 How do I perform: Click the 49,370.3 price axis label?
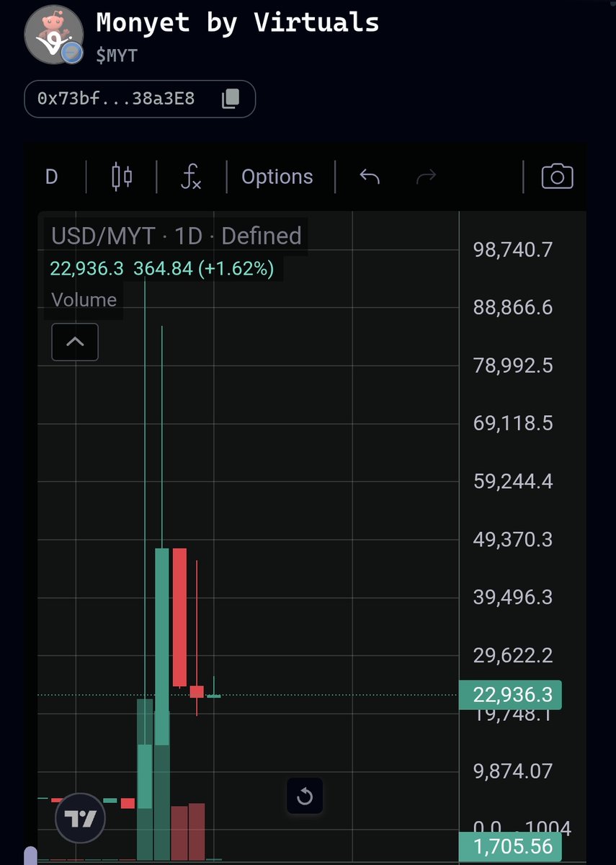513,539
